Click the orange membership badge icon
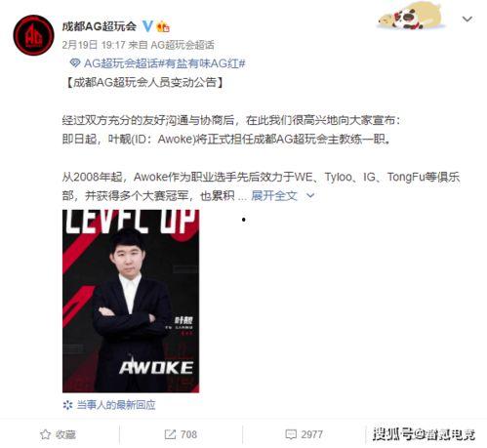 tap(163, 26)
